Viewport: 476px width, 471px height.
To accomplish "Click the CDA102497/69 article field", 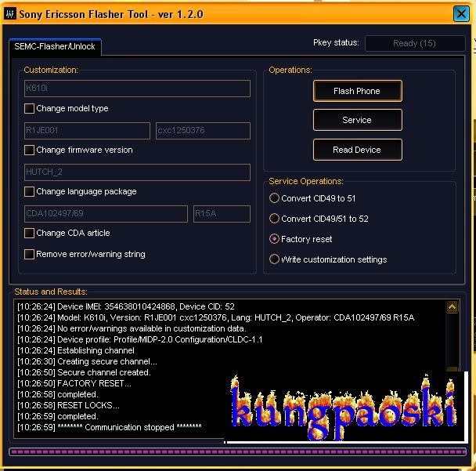I will tap(106, 214).
